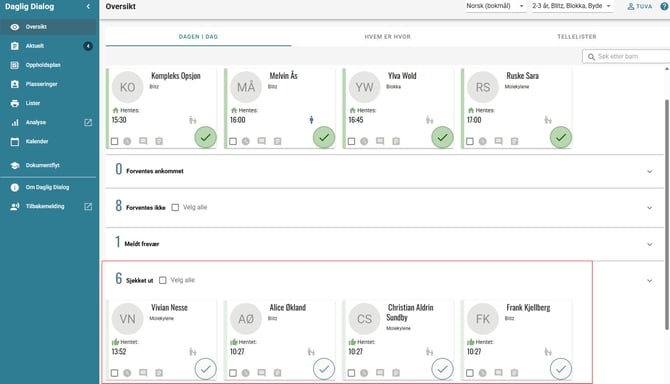Select checkbox on Vivian Nesse card
Image resolution: width=670 pixels, height=384 pixels.
[115, 373]
